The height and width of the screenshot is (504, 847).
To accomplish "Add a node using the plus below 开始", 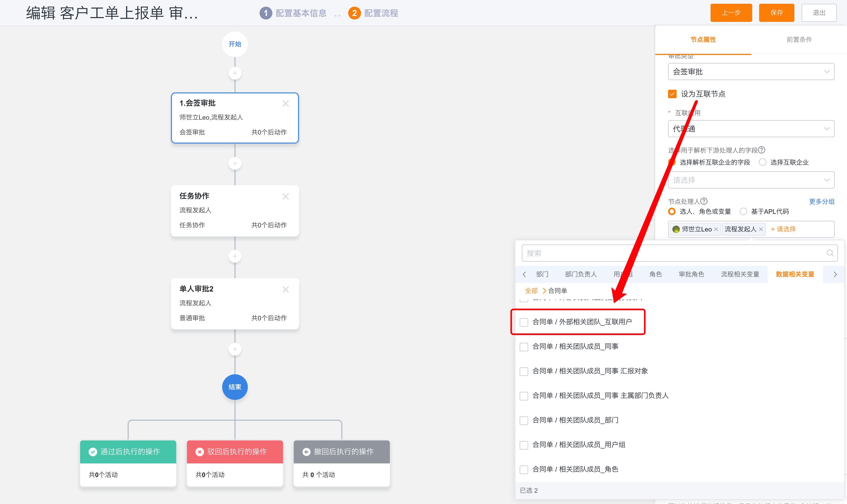I will [235, 73].
